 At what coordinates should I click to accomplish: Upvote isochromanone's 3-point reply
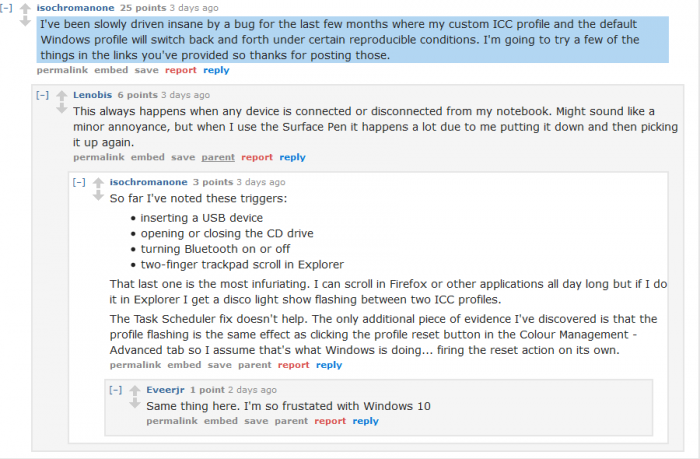click(x=98, y=183)
